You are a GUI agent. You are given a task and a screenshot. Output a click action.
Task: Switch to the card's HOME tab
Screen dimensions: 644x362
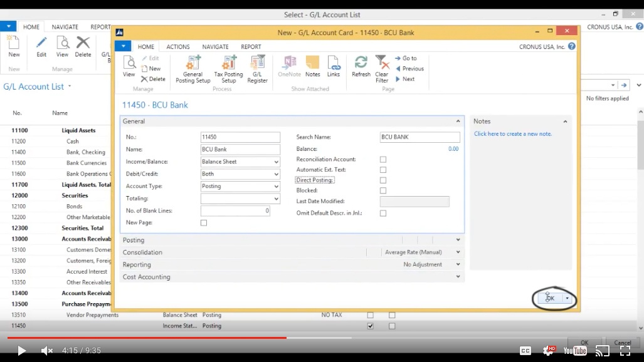[146, 47]
